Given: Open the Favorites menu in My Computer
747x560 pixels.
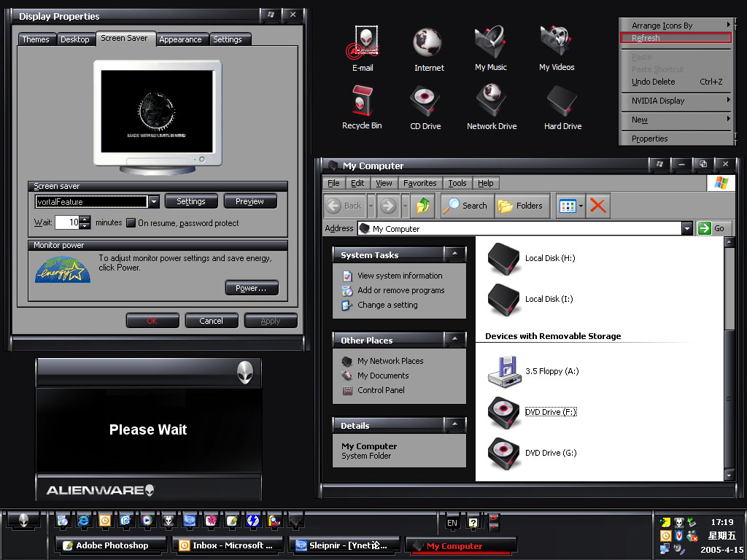Looking at the screenshot, I should tap(419, 183).
